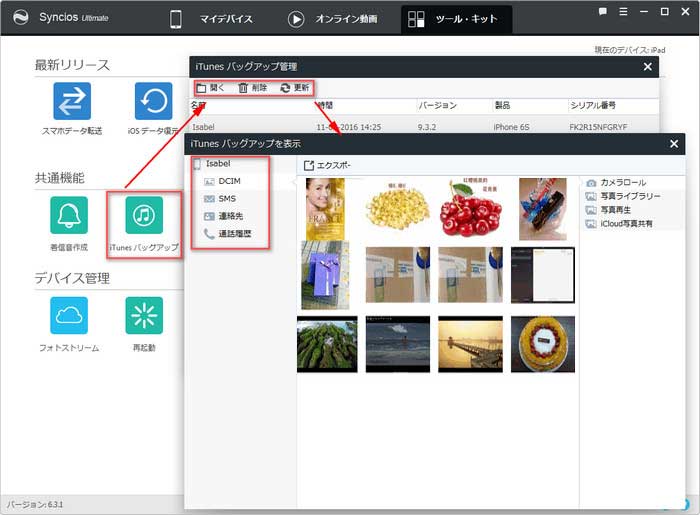Click the シリアル番号 column header
This screenshot has width=700, height=515.
(593, 105)
